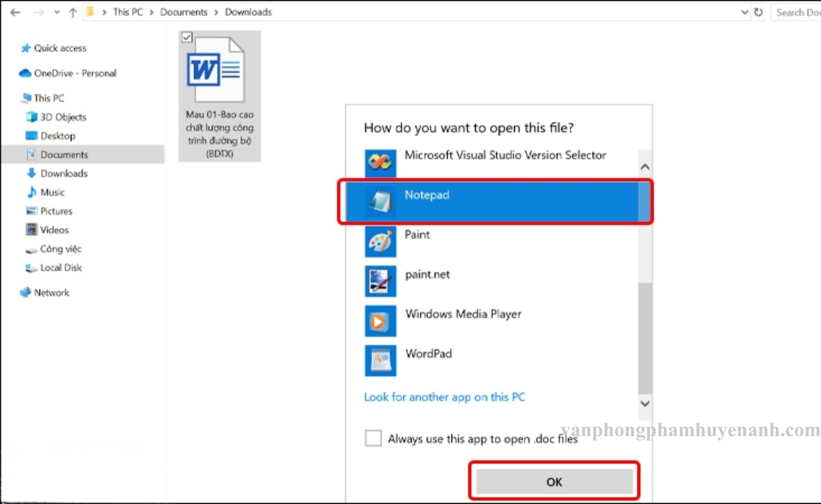Open the recent locations dropdown arrow

click(x=56, y=12)
